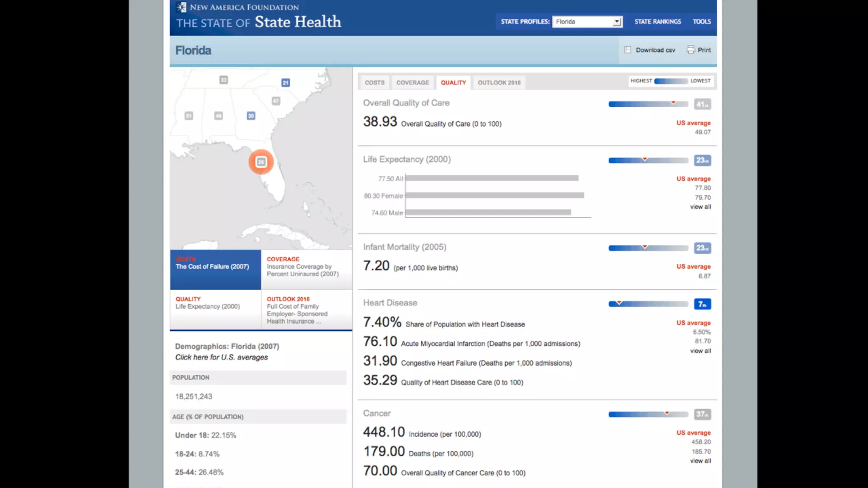
Task: Click the rank 30 map marker
Action: 251,116
